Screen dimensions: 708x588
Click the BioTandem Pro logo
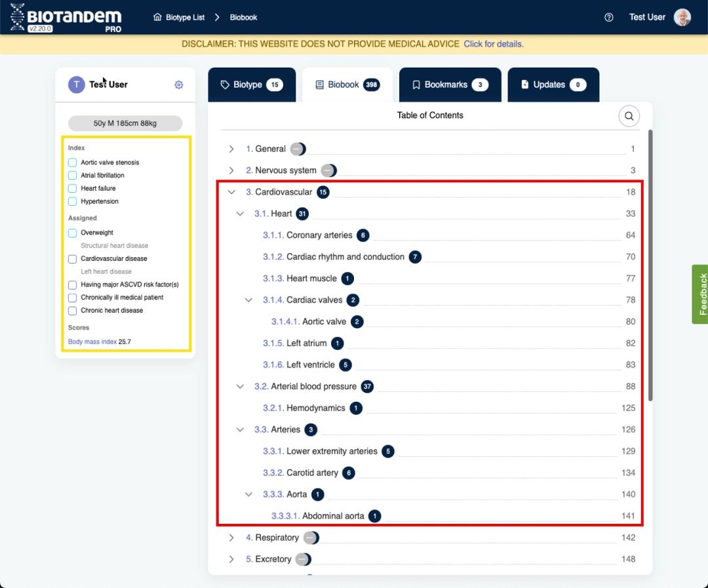[x=66, y=17]
